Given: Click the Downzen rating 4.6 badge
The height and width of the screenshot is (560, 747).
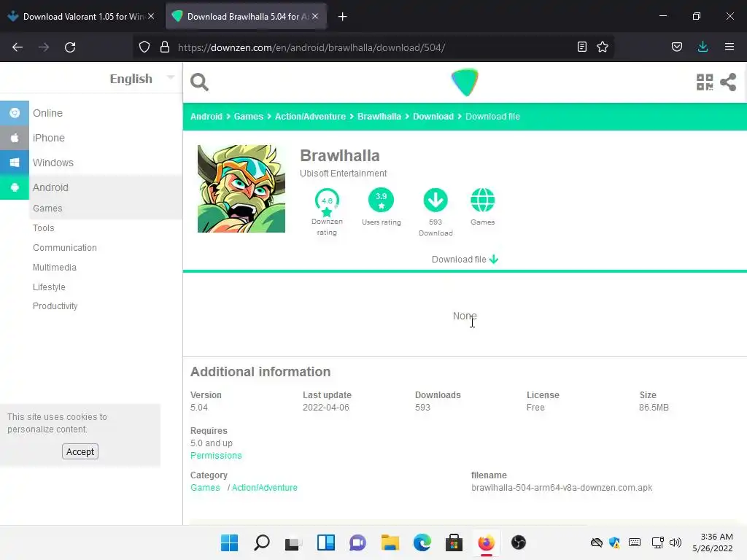Looking at the screenshot, I should 327,202.
